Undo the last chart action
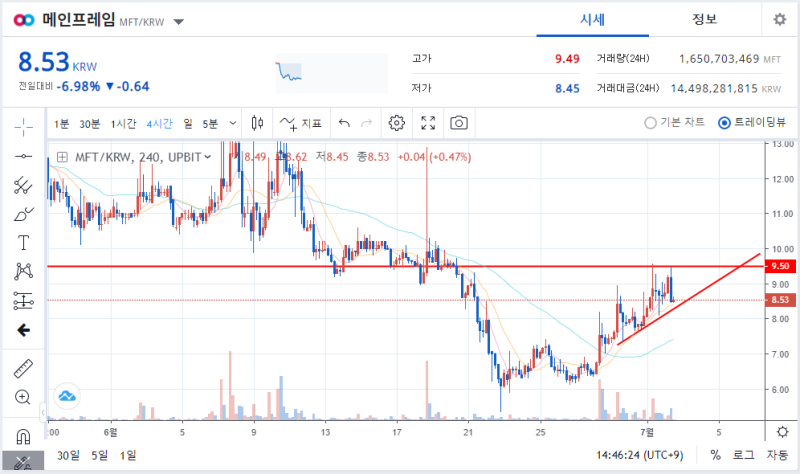 tap(344, 123)
